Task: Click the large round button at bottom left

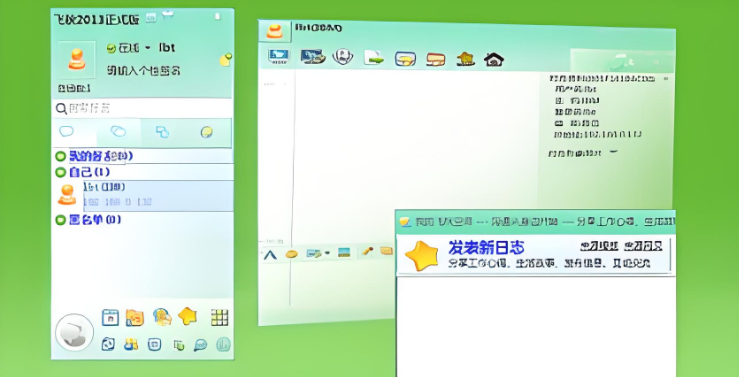Action: tap(74, 333)
